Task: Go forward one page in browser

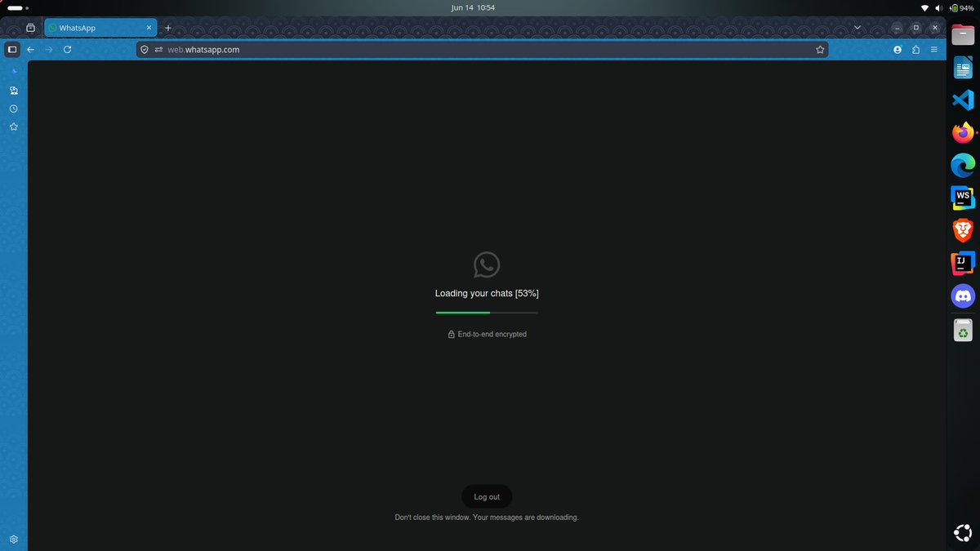Action: pyautogui.click(x=49, y=50)
